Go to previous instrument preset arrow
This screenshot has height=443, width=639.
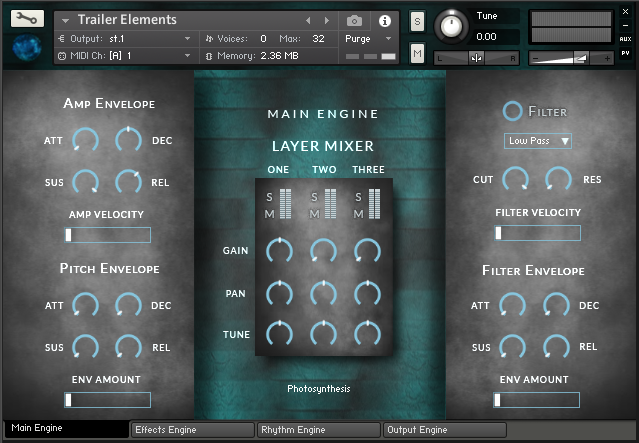pos(308,20)
